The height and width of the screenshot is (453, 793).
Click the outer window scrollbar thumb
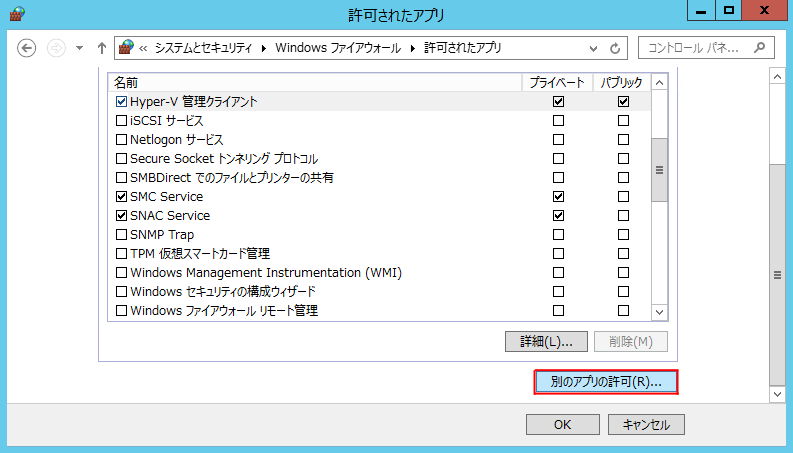point(777,275)
